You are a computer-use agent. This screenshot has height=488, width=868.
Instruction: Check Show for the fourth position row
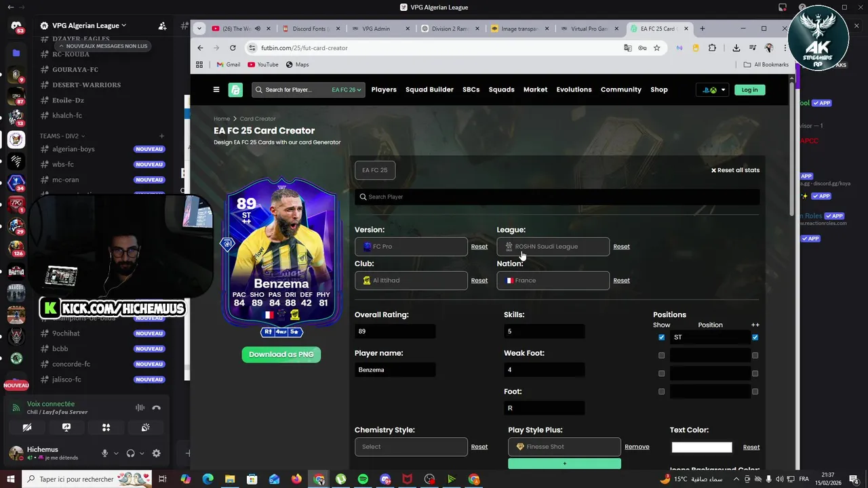point(662,391)
